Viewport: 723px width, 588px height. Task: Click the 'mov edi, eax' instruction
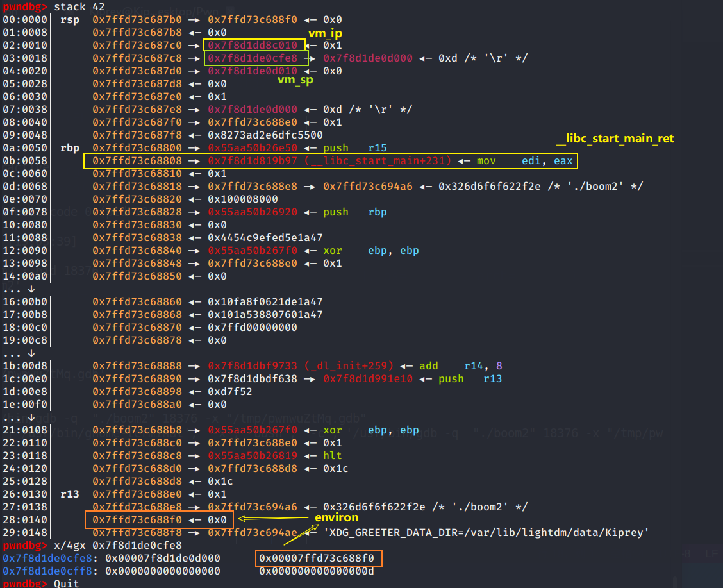point(524,160)
